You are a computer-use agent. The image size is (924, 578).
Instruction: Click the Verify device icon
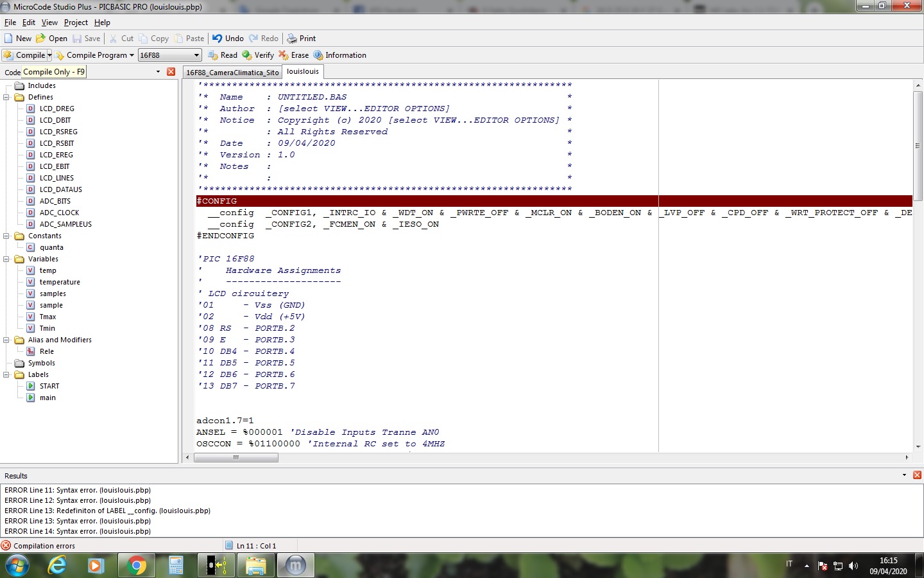247,55
